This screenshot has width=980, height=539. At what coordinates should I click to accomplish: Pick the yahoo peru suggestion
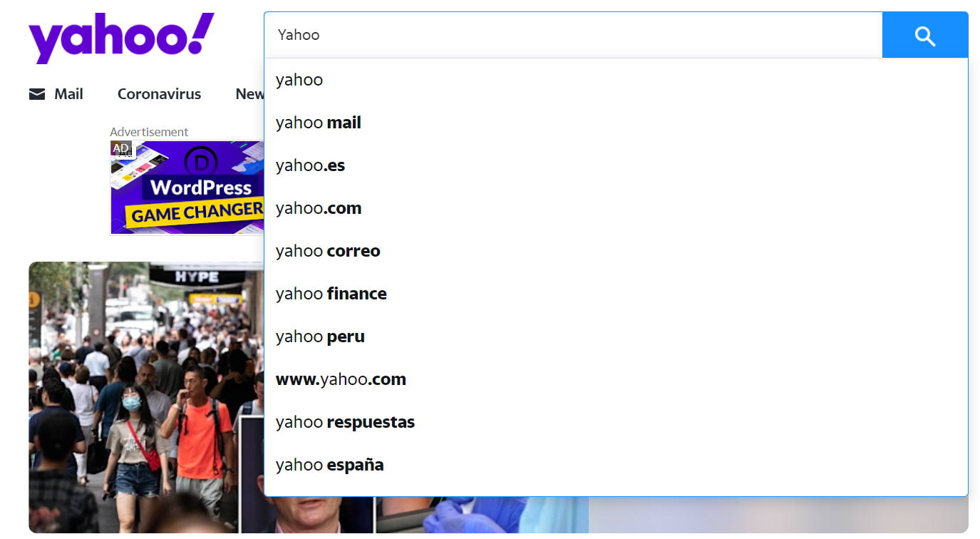320,336
